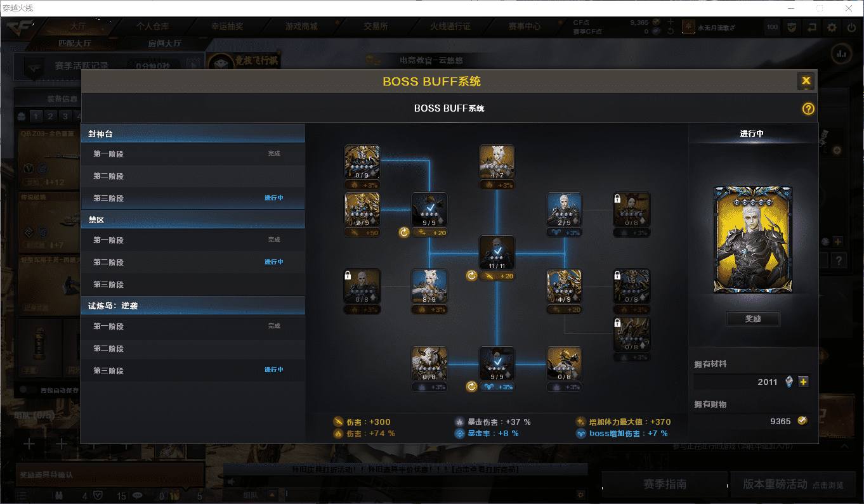Open the 奖励 rewards button
864x504 pixels.
coord(753,319)
